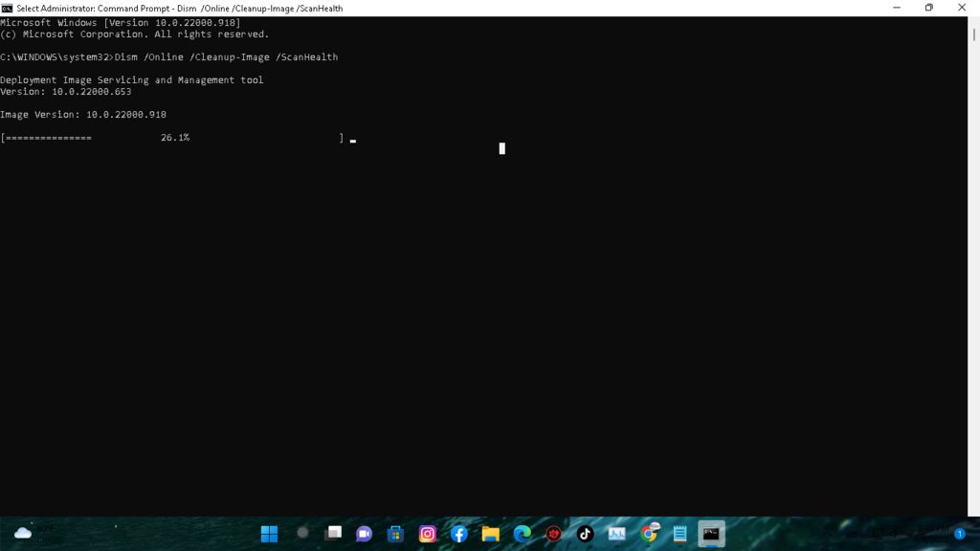Screen dimensions: 980x551
Task: Open the Notepad taskbar icon
Action: (x=680, y=534)
